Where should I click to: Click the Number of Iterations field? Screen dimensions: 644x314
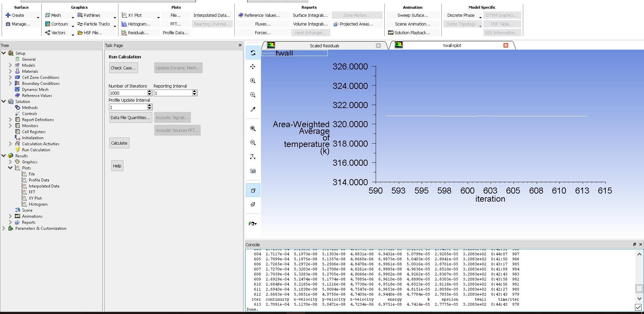[x=128, y=93]
